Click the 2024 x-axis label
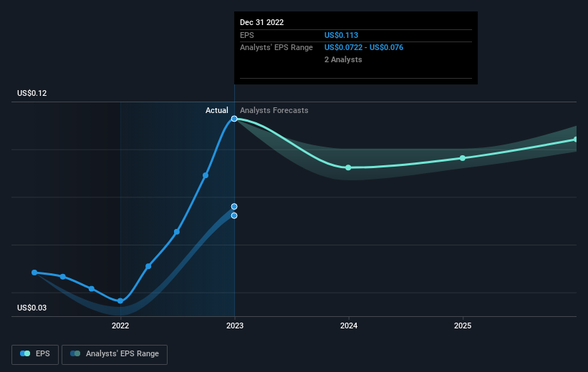Screen dimensions: 588x372 (349, 325)
